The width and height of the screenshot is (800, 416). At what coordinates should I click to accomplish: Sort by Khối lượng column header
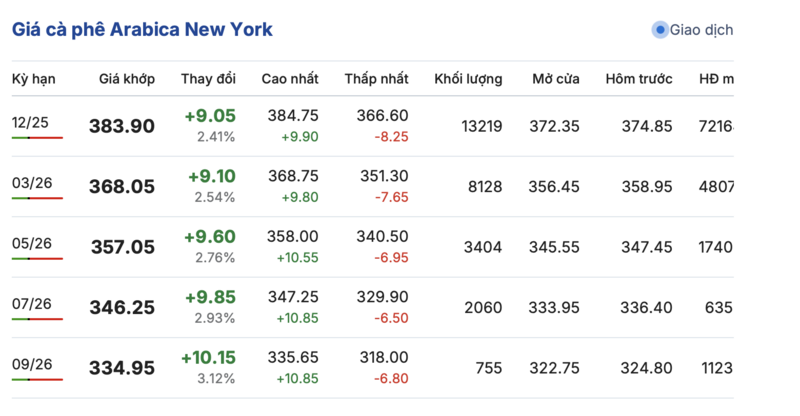[468, 79]
